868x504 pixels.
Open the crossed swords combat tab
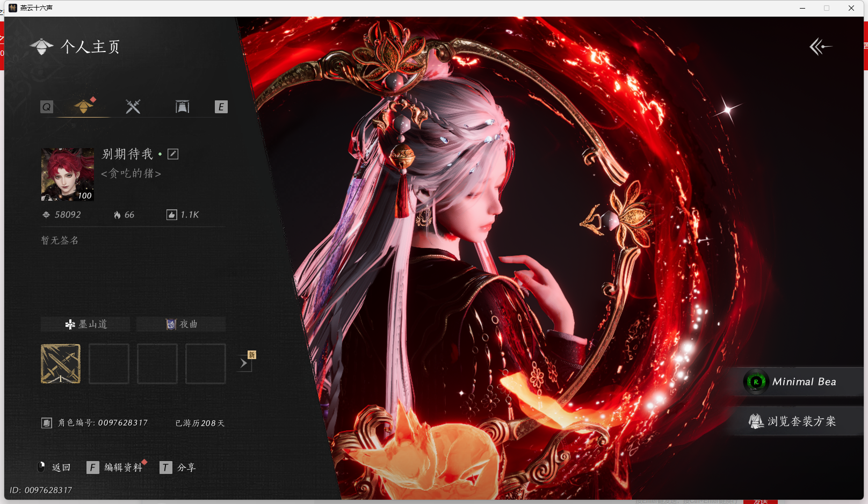[133, 106]
